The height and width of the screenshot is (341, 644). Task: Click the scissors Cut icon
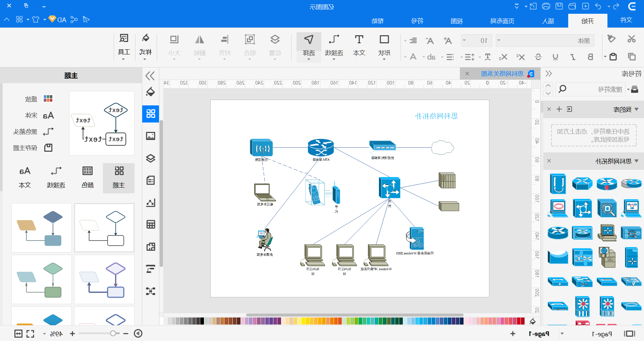click(632, 39)
